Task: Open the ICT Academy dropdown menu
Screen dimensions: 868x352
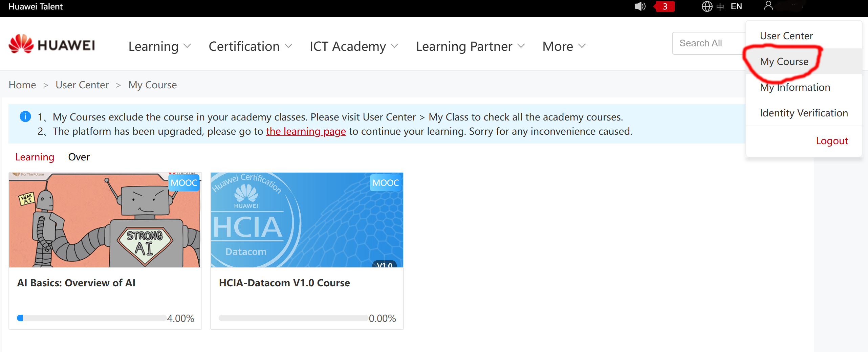Action: pyautogui.click(x=354, y=46)
